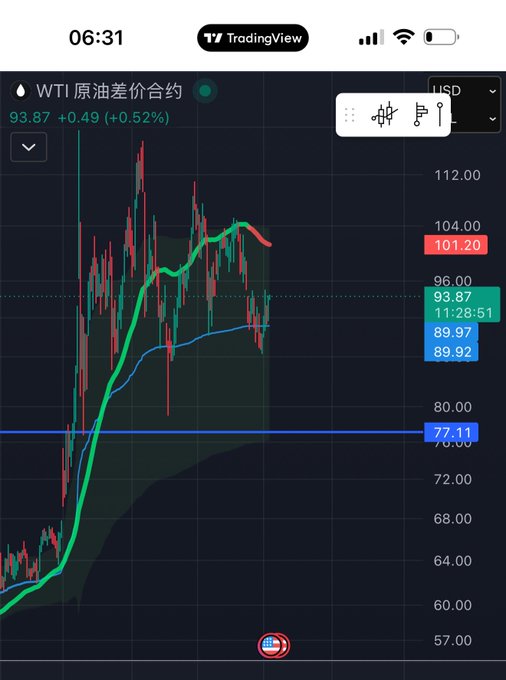Tap the 80.00 price axis label
Viewport: 506px width, 680px height.
click(453, 407)
